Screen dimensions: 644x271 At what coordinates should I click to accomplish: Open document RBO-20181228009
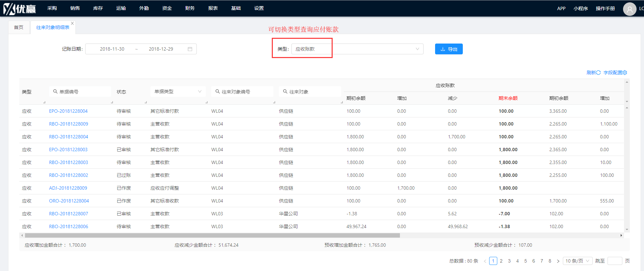pyautogui.click(x=69, y=124)
